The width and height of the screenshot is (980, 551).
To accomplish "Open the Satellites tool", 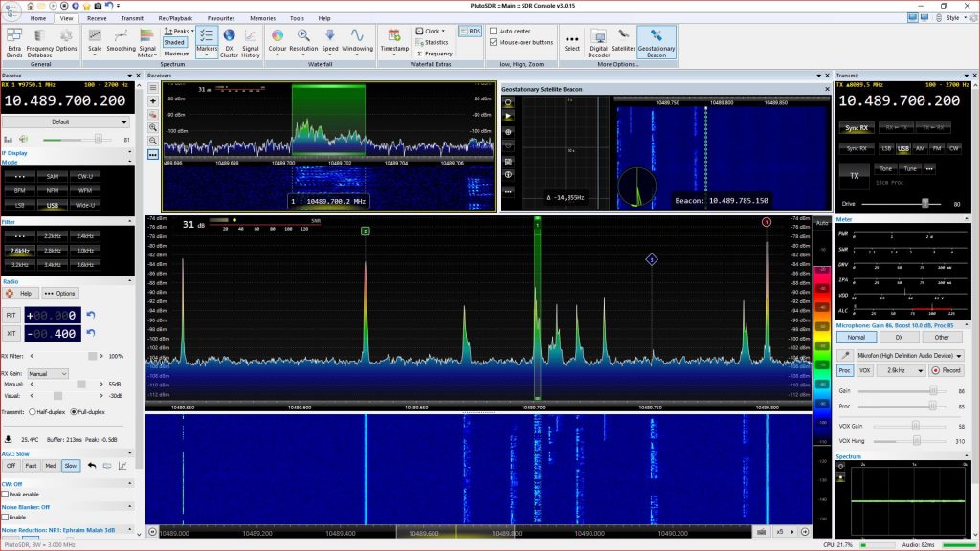I will 622,42.
